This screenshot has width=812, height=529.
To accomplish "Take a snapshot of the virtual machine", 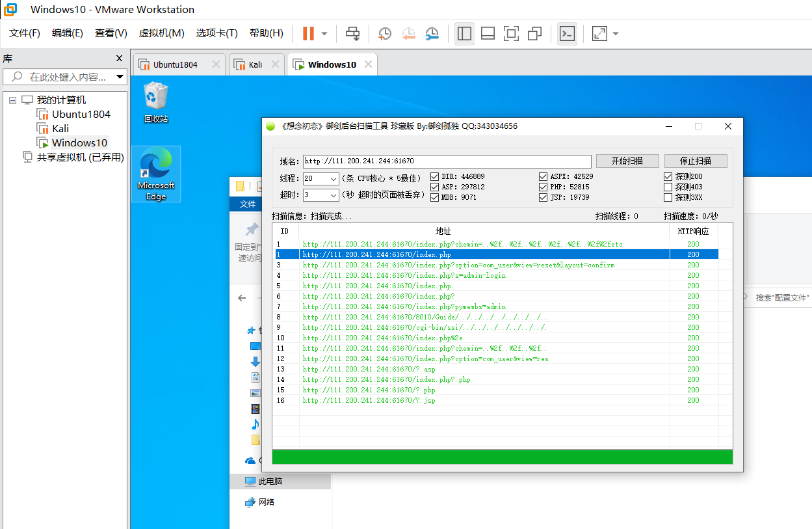I will click(385, 33).
